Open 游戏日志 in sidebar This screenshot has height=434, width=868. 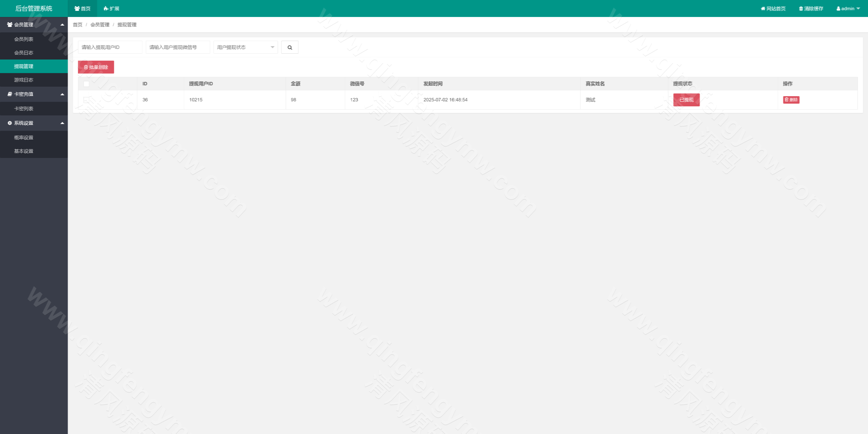tap(34, 80)
